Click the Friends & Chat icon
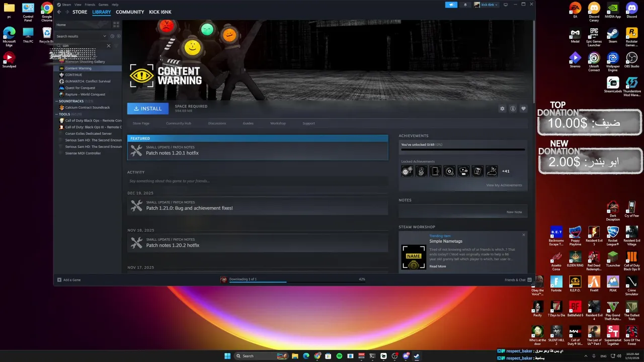Image resolution: width=644 pixels, height=362 pixels. tap(529, 280)
